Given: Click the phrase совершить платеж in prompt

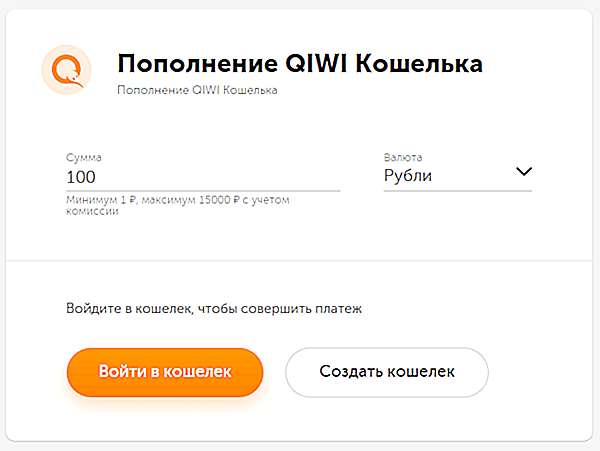Looking at the screenshot, I should point(301,309).
